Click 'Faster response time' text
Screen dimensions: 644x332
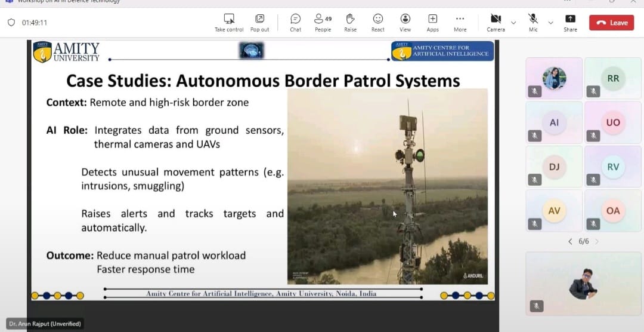pos(145,269)
